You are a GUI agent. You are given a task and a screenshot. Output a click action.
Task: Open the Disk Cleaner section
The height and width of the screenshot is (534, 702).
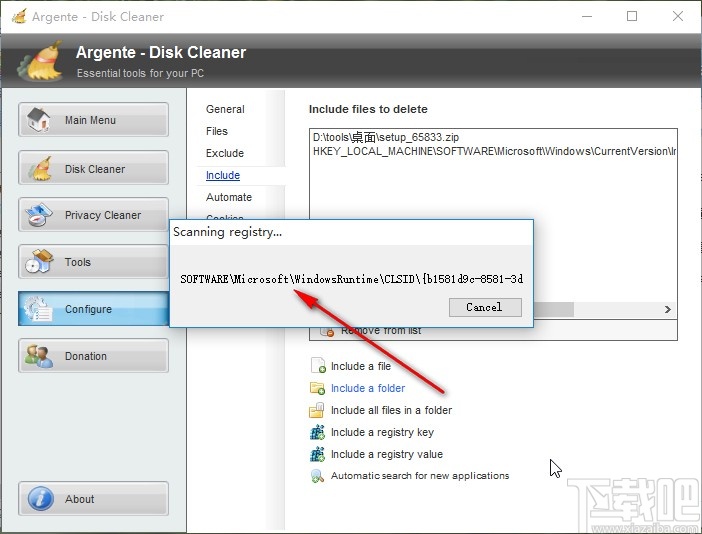click(93, 168)
